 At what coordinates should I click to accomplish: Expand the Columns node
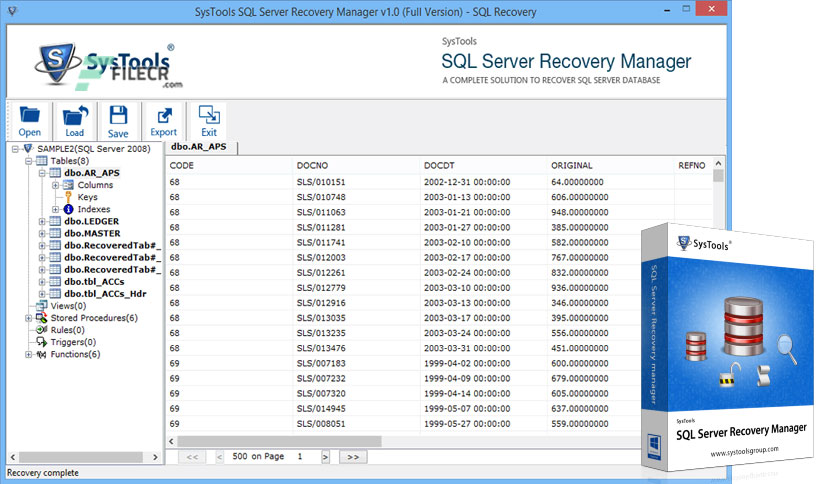pos(55,185)
